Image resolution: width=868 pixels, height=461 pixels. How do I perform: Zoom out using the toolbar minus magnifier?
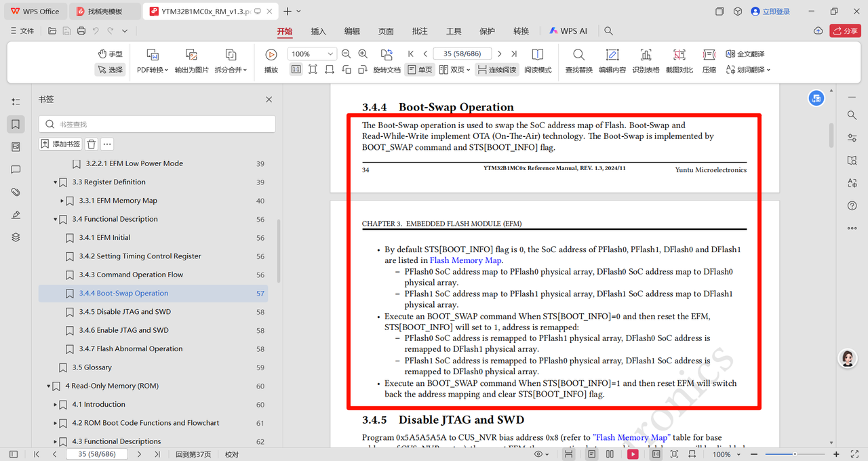click(x=347, y=54)
